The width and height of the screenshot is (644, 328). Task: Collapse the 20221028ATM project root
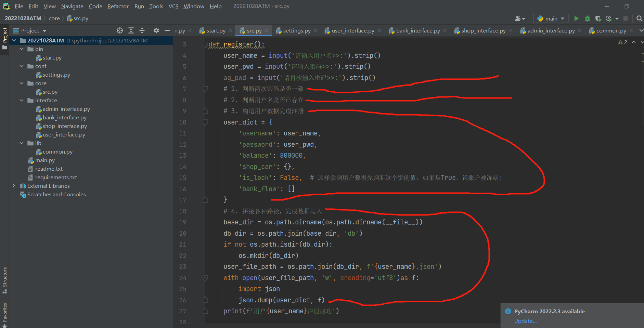(14, 40)
